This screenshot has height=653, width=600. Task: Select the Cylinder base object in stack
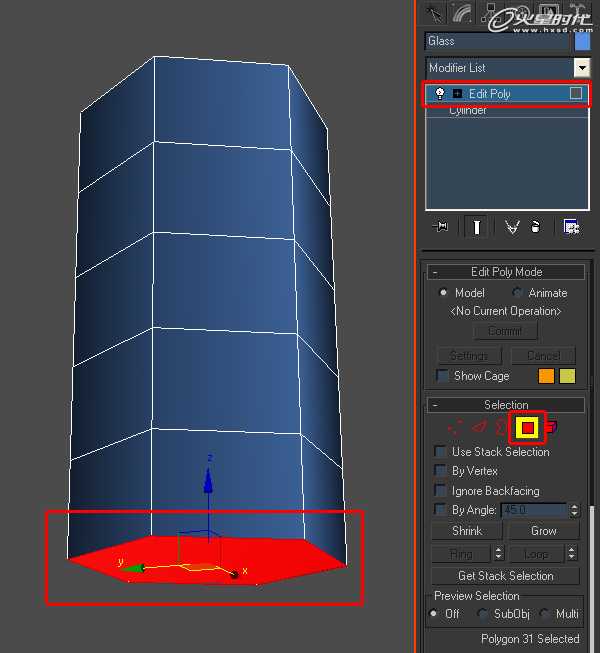[x=467, y=111]
